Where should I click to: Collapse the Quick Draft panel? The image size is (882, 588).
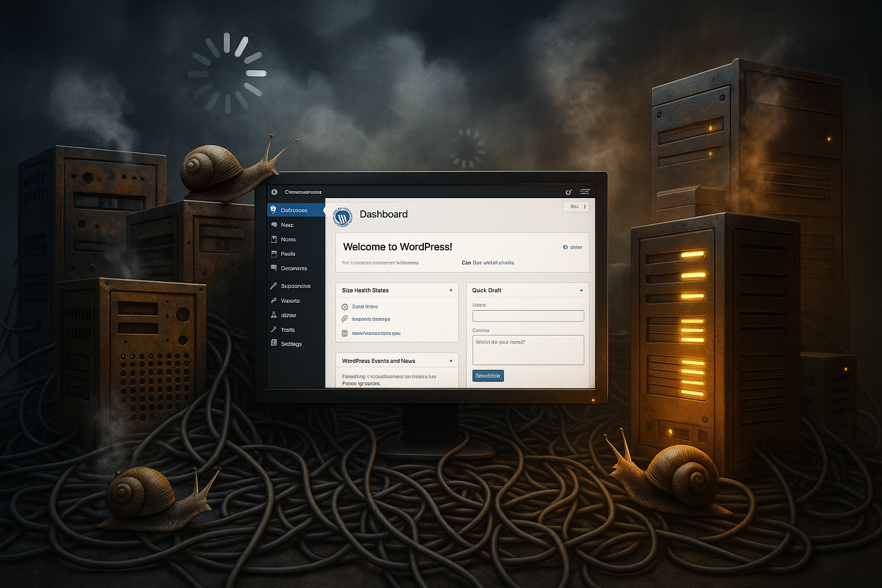[x=581, y=290]
